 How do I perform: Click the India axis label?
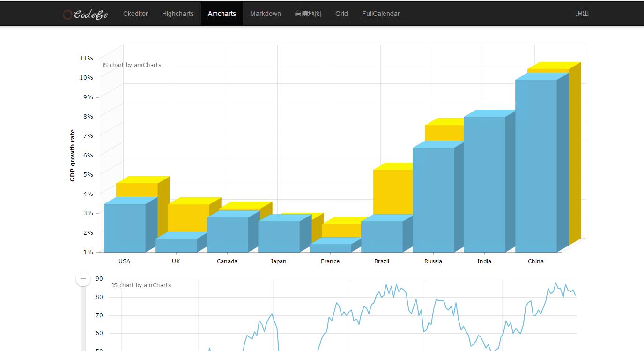coord(484,261)
